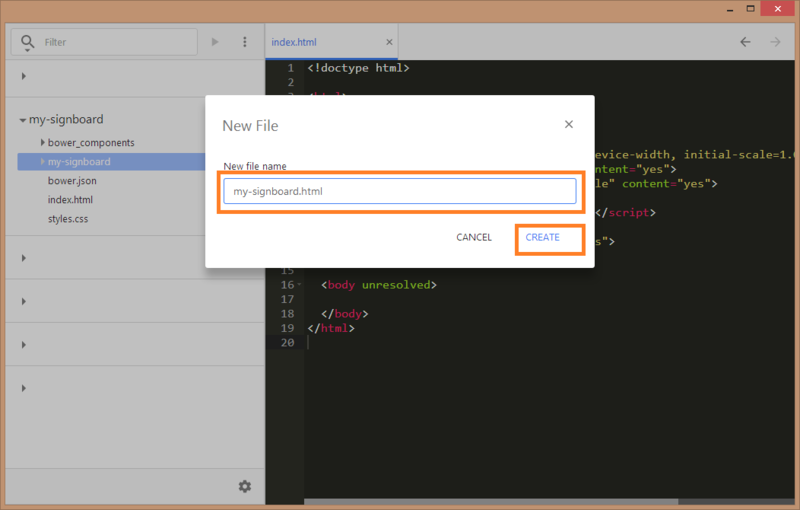The width and height of the screenshot is (800, 510).
Task: Click the search magnifier icon in filter box
Action: 28,42
